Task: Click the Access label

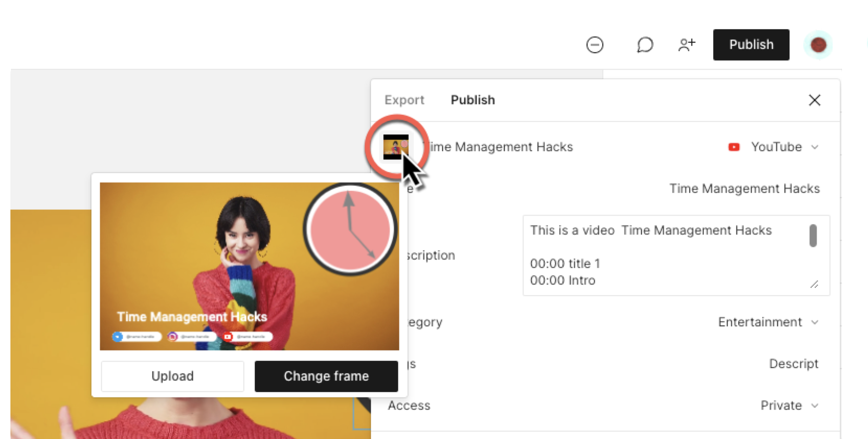Action: tap(409, 406)
